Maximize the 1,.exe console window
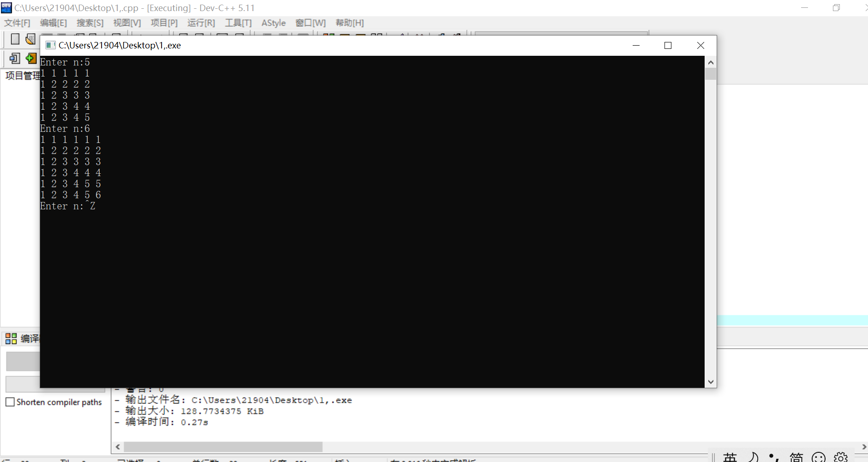868x462 pixels. point(668,45)
